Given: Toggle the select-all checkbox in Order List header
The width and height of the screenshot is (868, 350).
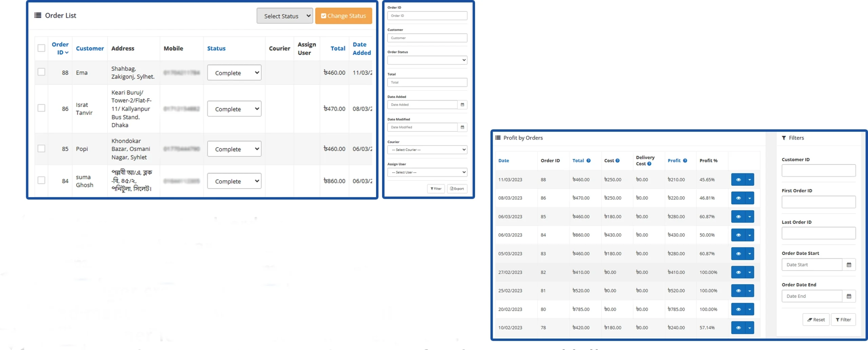Looking at the screenshot, I should 41,48.
